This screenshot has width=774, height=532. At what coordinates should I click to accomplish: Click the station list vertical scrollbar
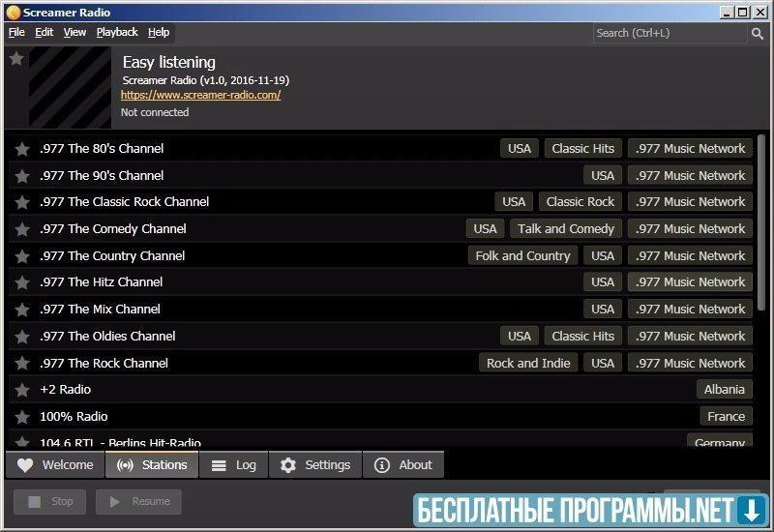(760, 223)
